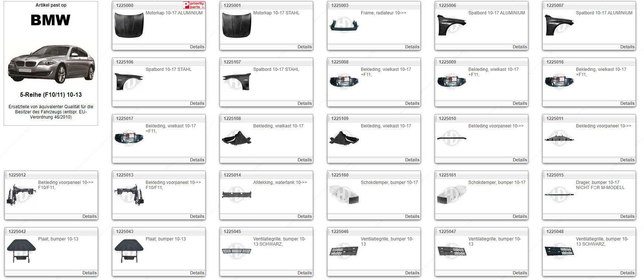644x280 pixels.
Task: Open Details for part 1225006
Action: click(x=520, y=47)
